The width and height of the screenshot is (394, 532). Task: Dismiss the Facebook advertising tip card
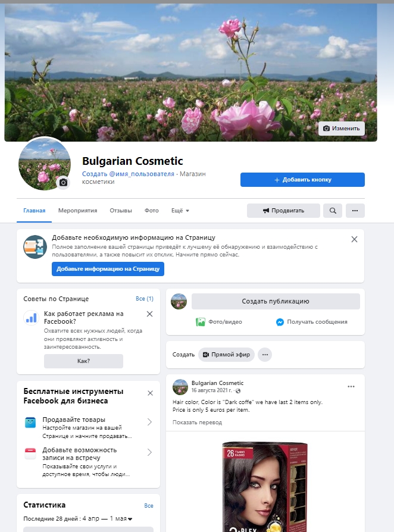click(x=149, y=314)
